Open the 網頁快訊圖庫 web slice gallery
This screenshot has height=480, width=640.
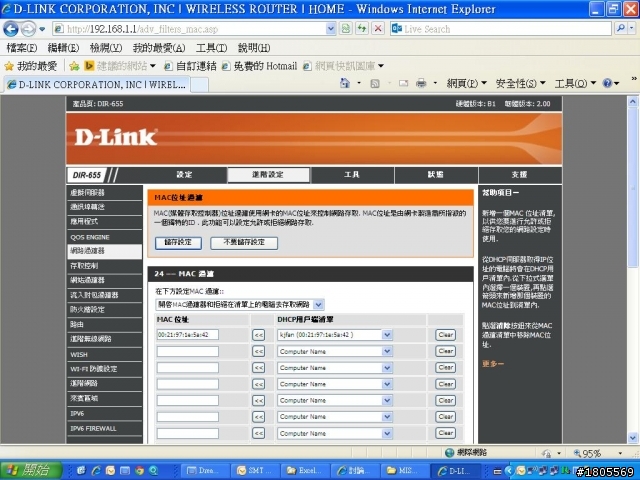[344, 66]
